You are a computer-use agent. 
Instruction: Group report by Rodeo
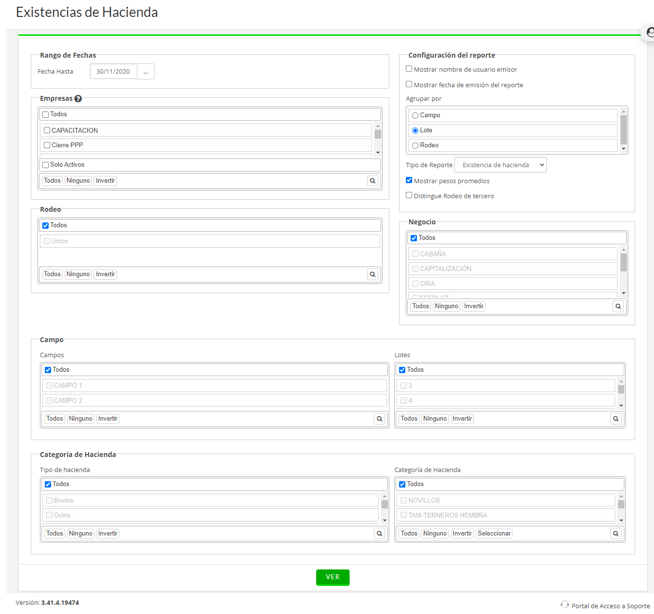[415, 146]
